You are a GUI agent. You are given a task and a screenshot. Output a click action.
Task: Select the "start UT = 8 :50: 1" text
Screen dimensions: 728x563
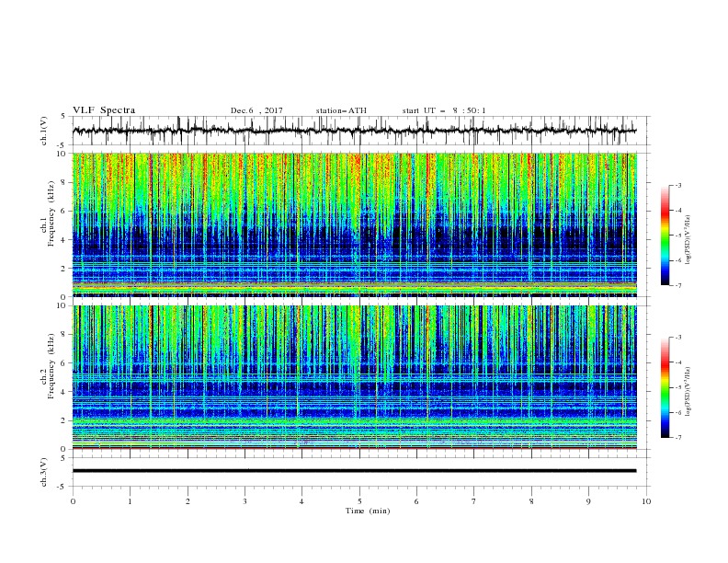coord(444,110)
